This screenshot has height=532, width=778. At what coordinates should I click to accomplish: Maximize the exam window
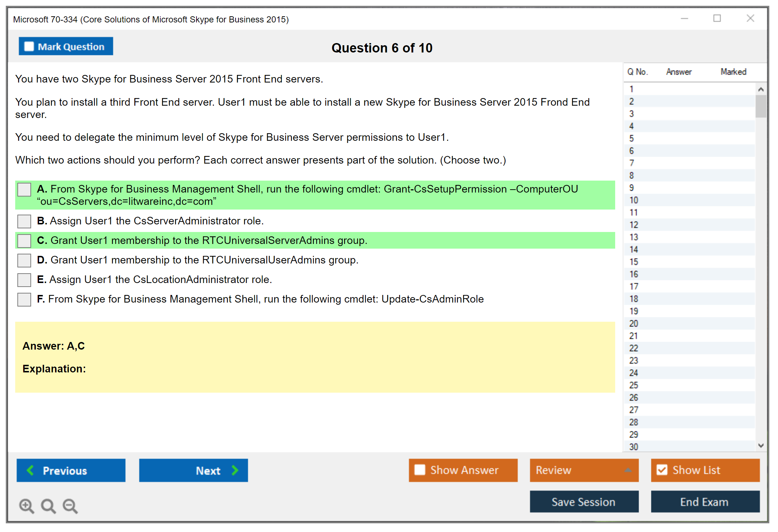(x=717, y=18)
